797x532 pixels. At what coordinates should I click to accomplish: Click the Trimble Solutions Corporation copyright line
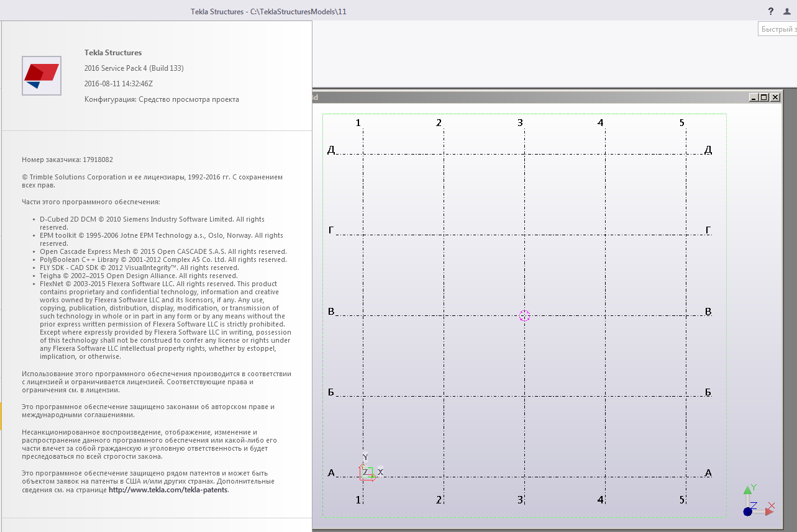[152, 181]
